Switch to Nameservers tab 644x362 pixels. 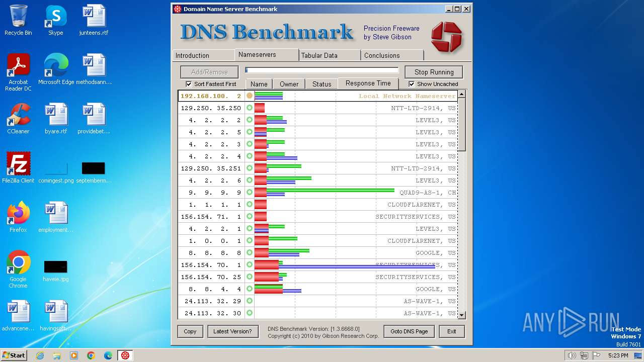click(267, 54)
